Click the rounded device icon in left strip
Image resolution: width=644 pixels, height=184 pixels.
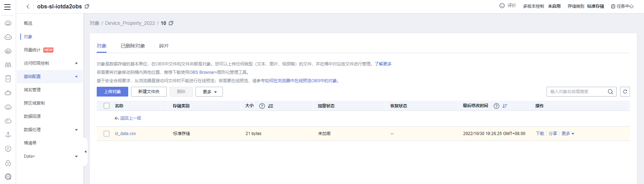point(8,79)
